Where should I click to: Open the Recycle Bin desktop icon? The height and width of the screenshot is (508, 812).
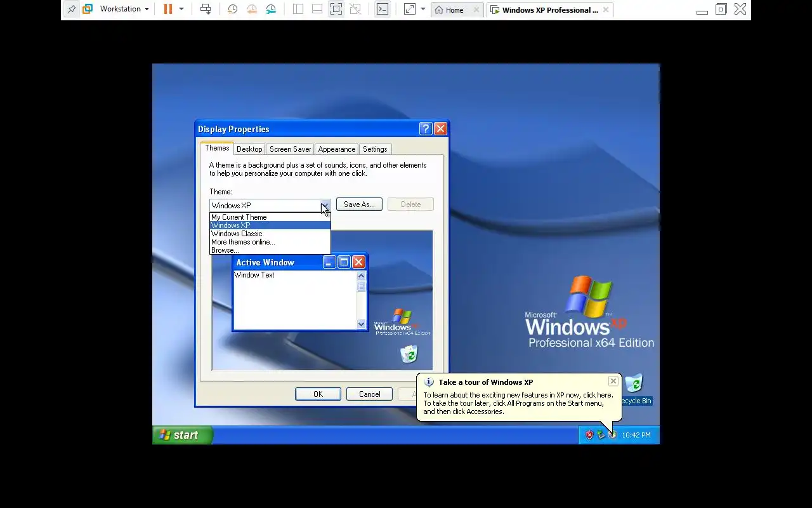click(634, 389)
